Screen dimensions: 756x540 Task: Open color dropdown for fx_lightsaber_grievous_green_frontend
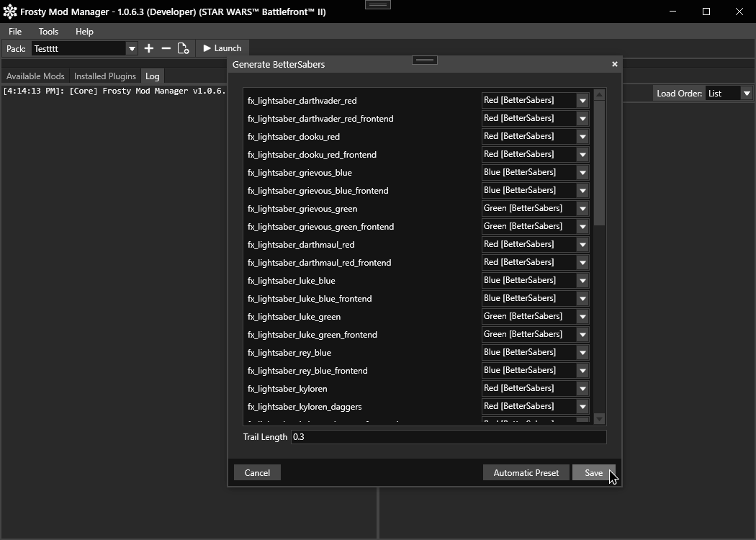(x=535, y=226)
